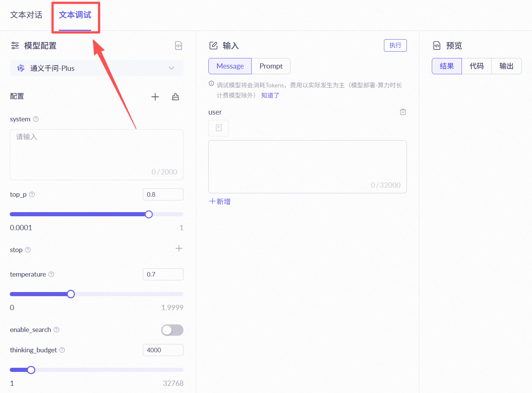Show help tooltip for stop
The image size is (532, 393).
coord(28,250)
